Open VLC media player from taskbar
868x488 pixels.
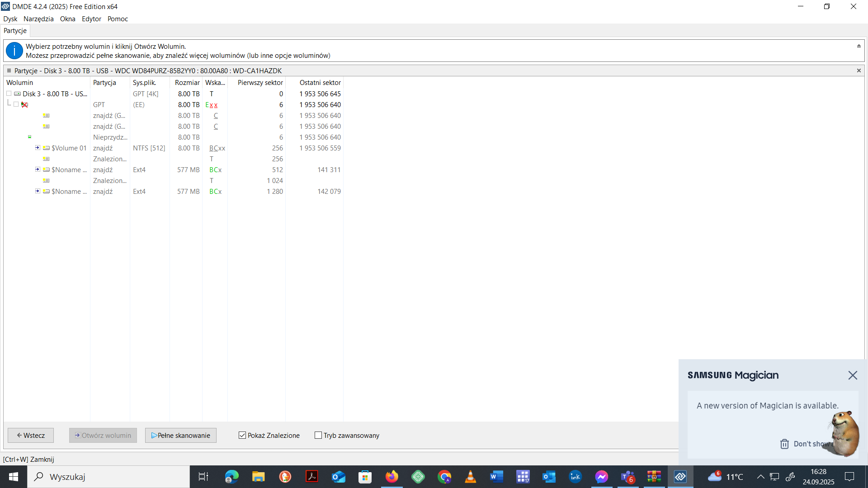[x=471, y=477]
